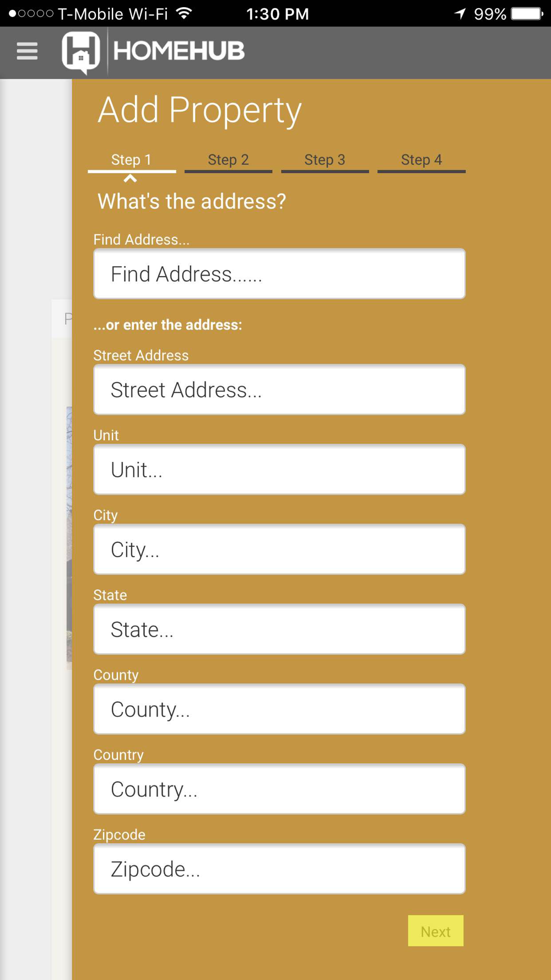
Task: Tap the Wi-Fi status icon
Action: [x=185, y=13]
